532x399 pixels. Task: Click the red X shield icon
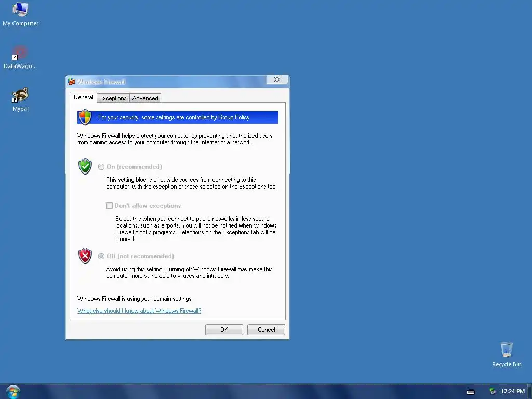tap(85, 256)
